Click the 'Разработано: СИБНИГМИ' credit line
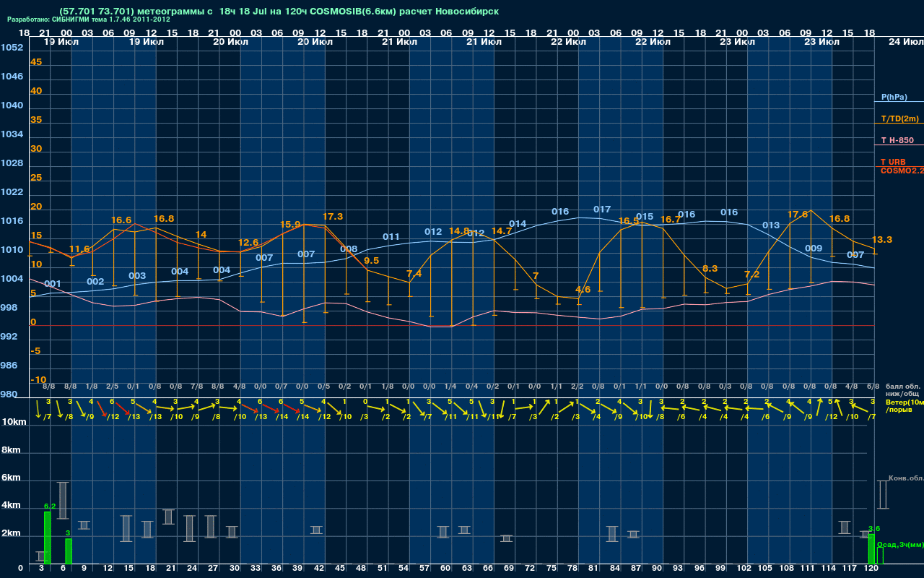The height and width of the screenshot is (578, 924). [89, 20]
